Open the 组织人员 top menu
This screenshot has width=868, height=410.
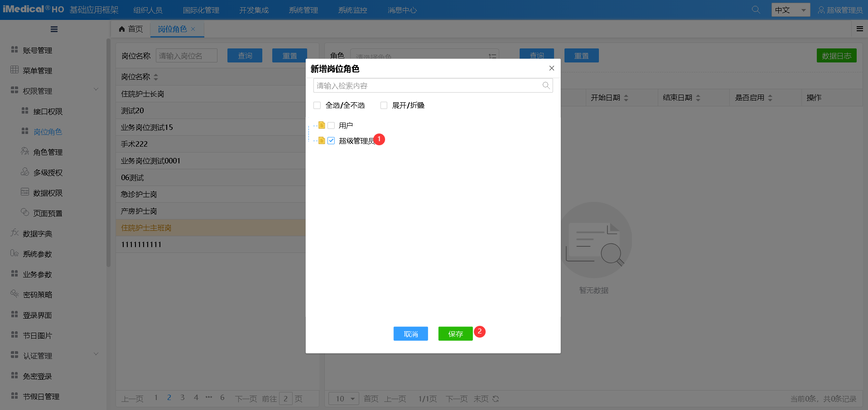(148, 10)
